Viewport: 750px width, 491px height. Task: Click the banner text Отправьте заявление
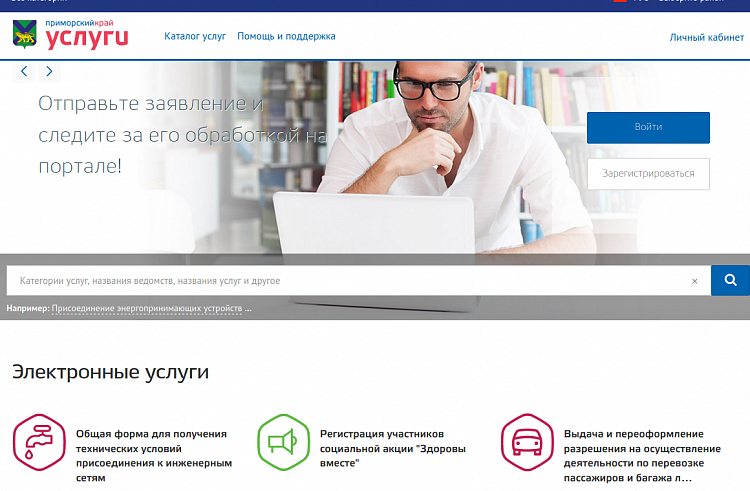182,135
